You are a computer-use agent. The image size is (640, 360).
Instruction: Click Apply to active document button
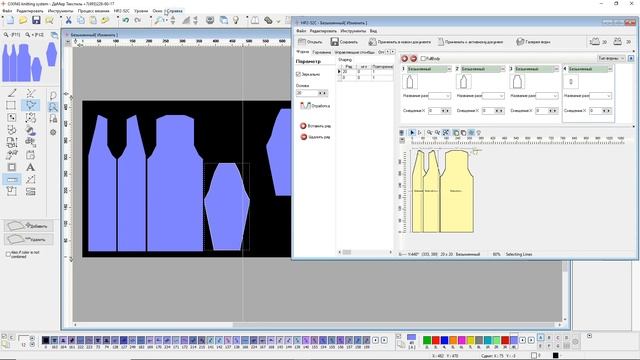470,42
